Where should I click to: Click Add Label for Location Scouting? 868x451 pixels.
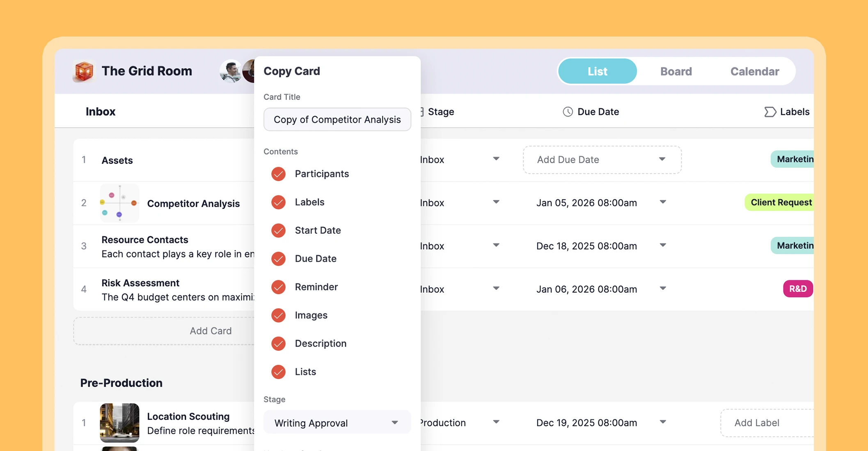756,423
